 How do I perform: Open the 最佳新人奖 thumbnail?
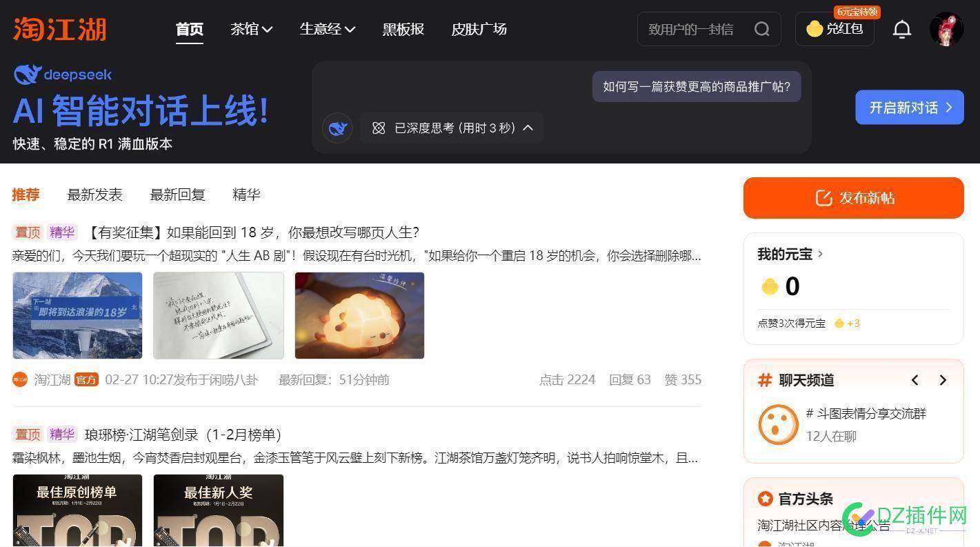click(219, 510)
